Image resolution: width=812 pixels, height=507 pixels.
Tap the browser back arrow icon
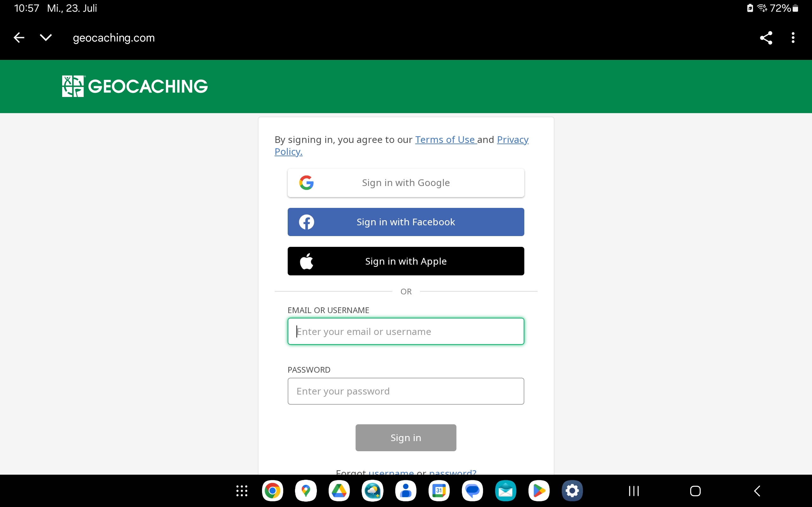19,38
